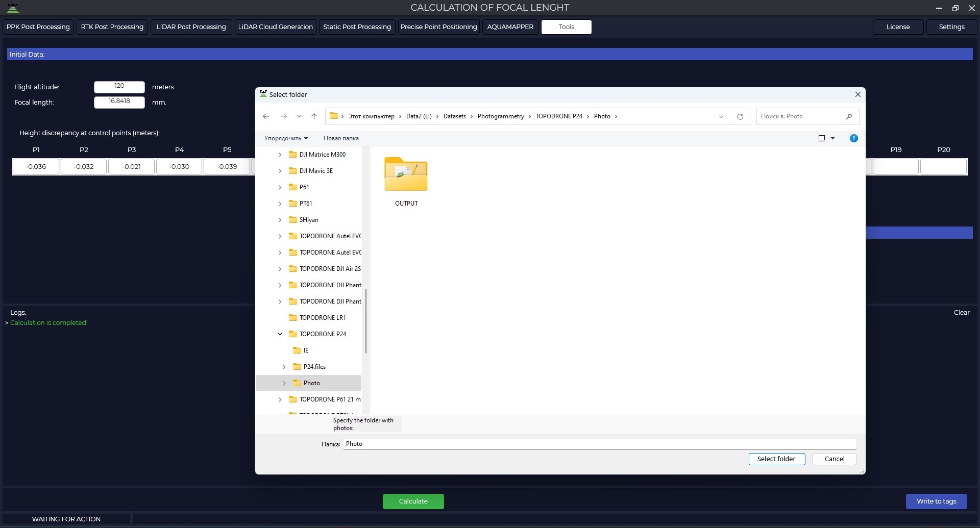Image resolution: width=980 pixels, height=528 pixels.
Task: Expand Photo folder in tree
Action: pos(284,383)
